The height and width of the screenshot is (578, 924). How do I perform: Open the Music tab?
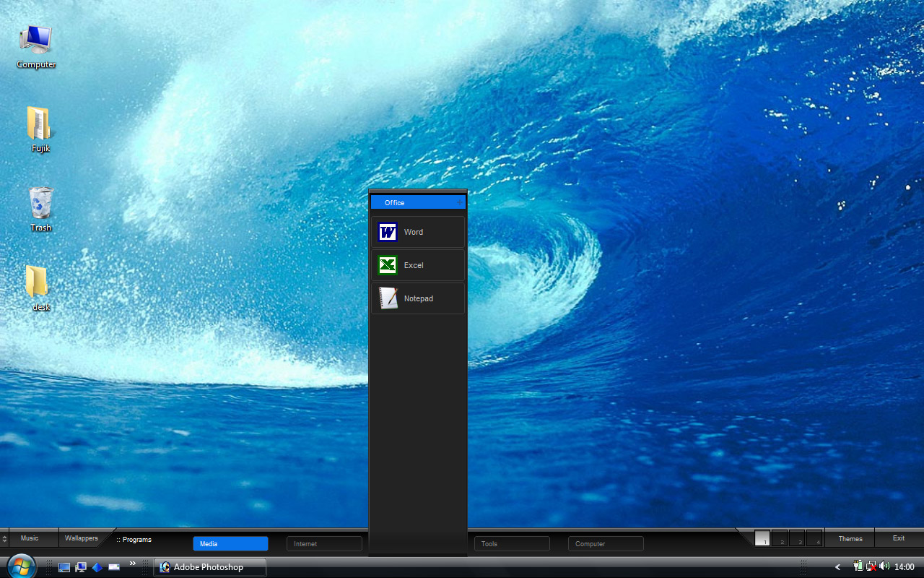pos(30,538)
